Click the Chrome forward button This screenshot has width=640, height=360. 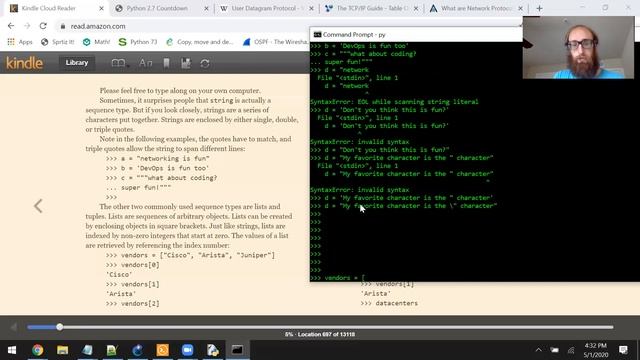pyautogui.click(x=27, y=26)
